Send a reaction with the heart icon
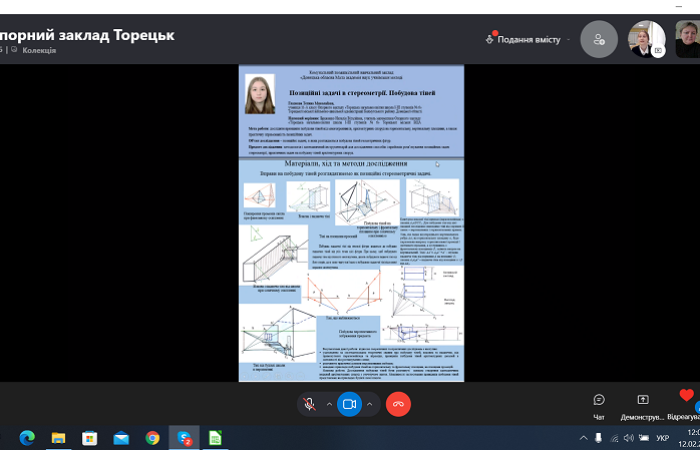The width and height of the screenshot is (700, 450). click(685, 399)
